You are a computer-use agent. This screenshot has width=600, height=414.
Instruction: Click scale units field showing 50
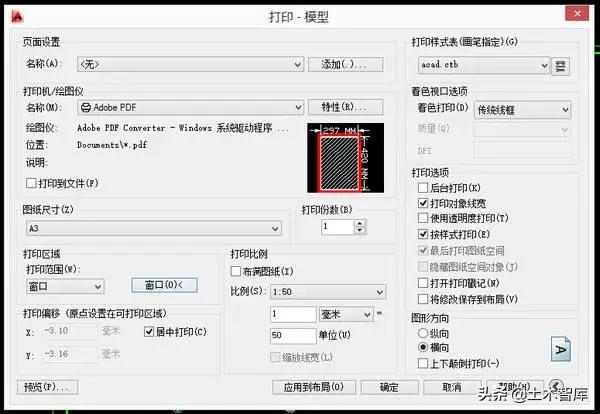click(x=293, y=336)
